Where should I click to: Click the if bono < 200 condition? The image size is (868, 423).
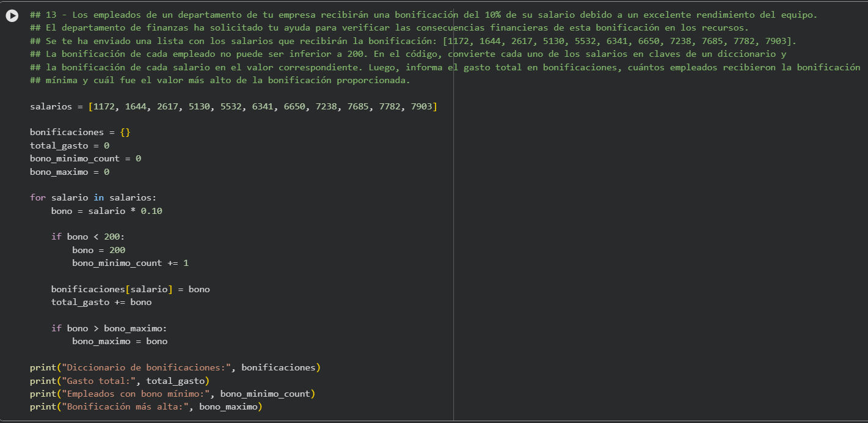point(88,237)
